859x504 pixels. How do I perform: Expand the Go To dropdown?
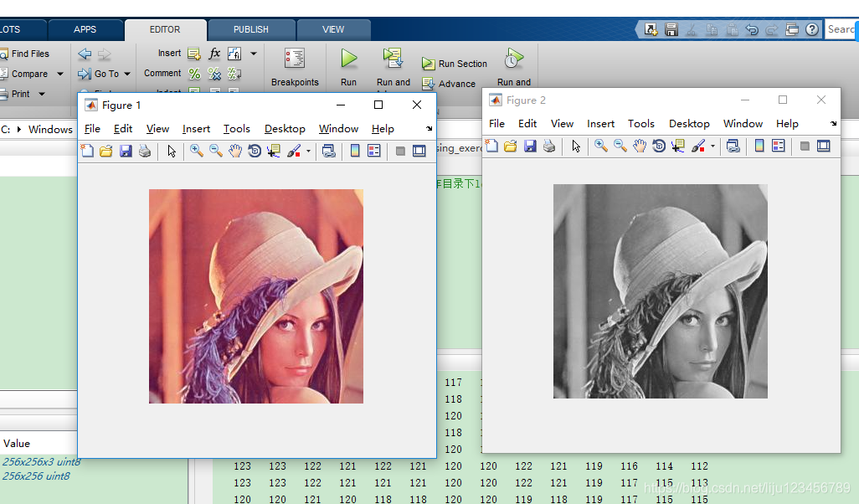click(127, 74)
